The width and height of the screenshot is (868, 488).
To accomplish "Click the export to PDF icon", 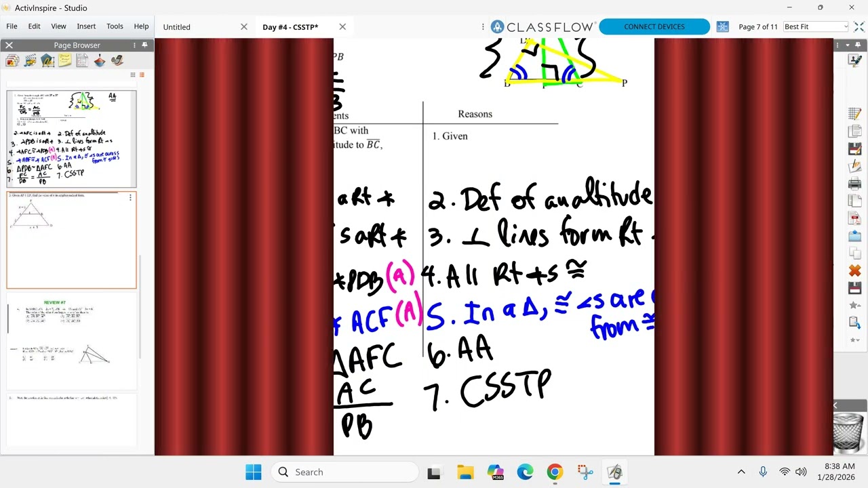I will (x=854, y=218).
